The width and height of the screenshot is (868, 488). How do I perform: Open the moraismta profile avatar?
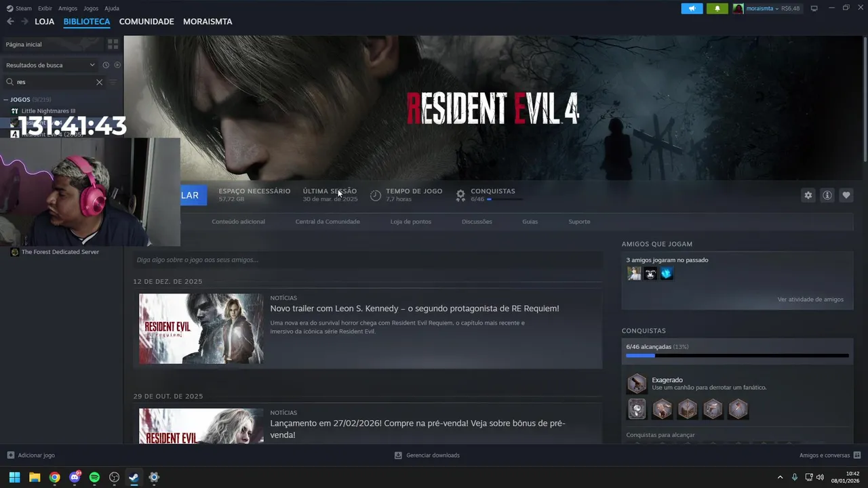[738, 8]
